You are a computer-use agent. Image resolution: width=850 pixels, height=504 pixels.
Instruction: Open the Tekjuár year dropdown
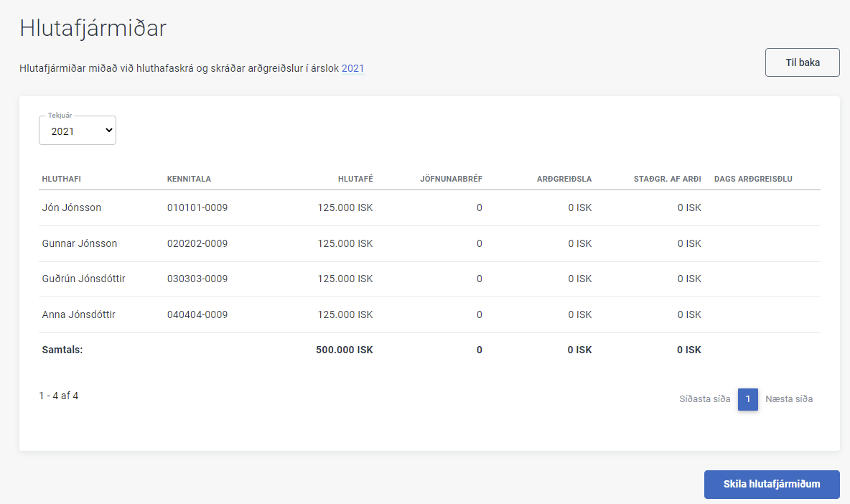[x=78, y=131]
